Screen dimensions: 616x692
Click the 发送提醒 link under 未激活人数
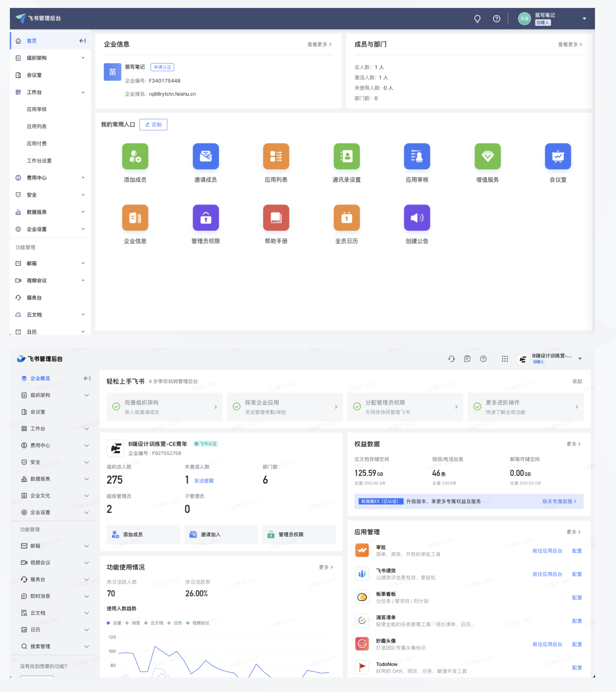pyautogui.click(x=203, y=481)
